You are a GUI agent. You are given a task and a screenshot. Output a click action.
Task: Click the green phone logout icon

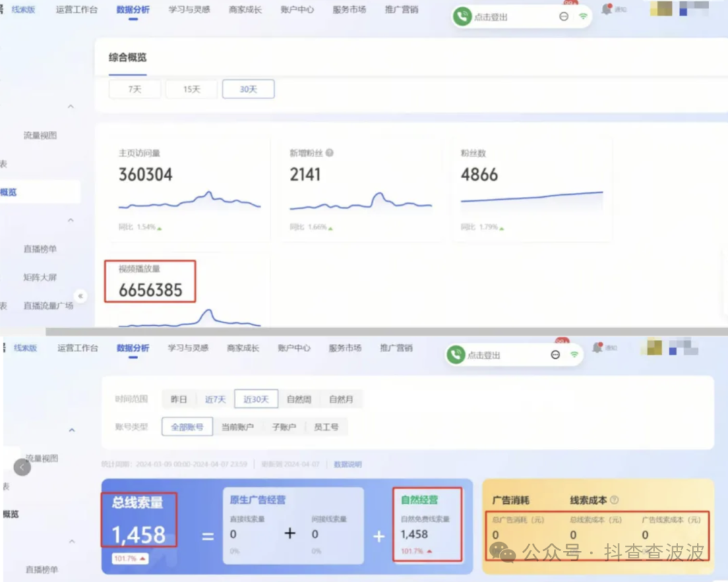(462, 16)
